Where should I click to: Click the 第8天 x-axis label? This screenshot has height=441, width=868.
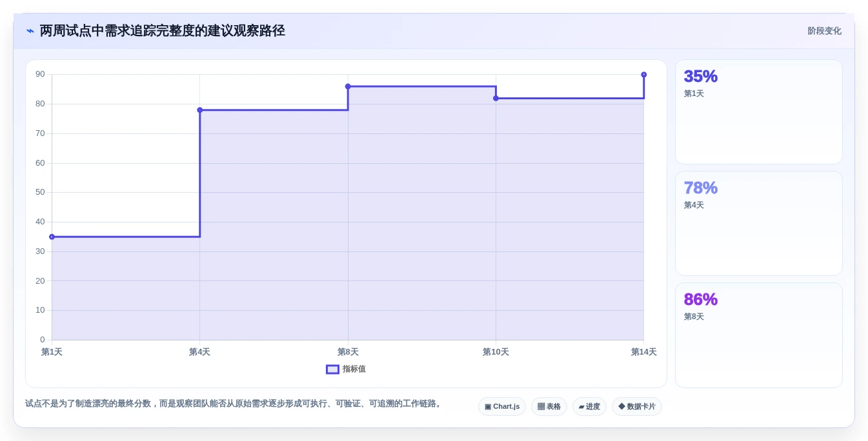348,352
